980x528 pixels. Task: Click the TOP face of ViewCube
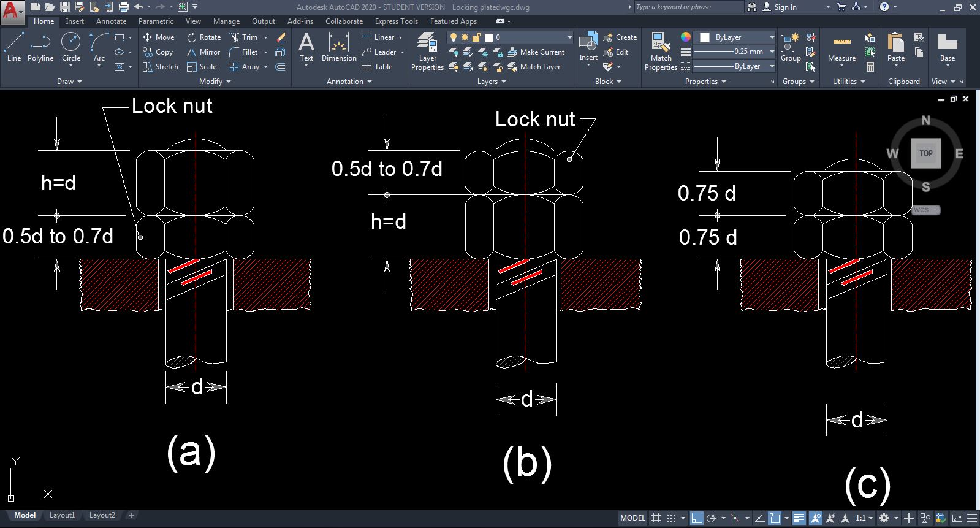pos(925,153)
